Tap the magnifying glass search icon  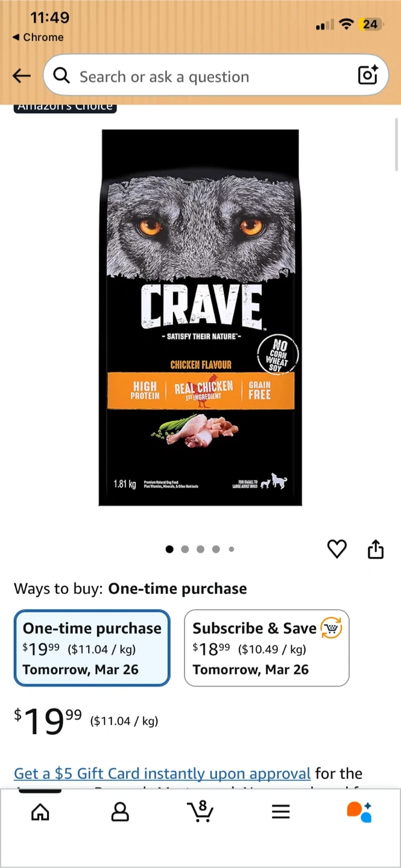tap(62, 75)
